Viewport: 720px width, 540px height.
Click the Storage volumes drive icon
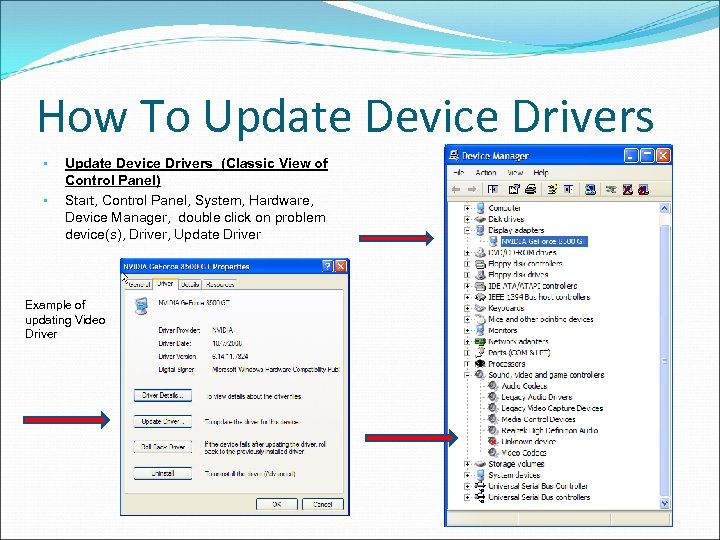480,464
